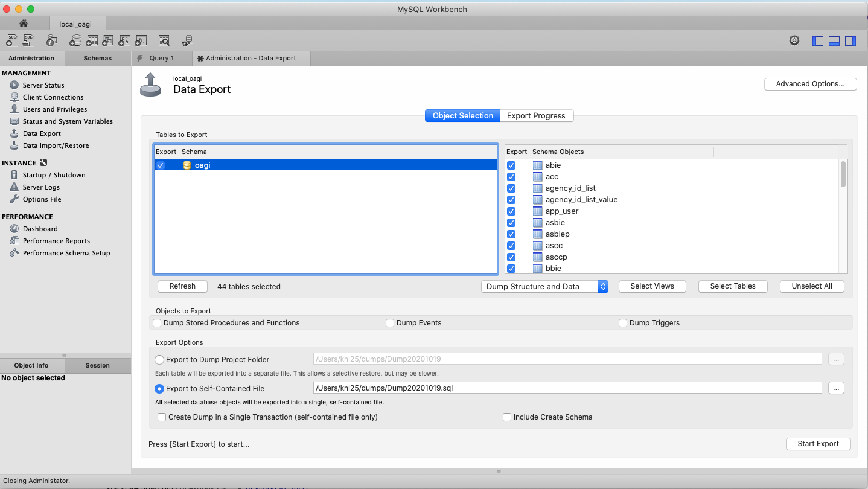Open an SQL script file from the toolbar
The height and width of the screenshot is (489, 868).
(x=28, y=40)
